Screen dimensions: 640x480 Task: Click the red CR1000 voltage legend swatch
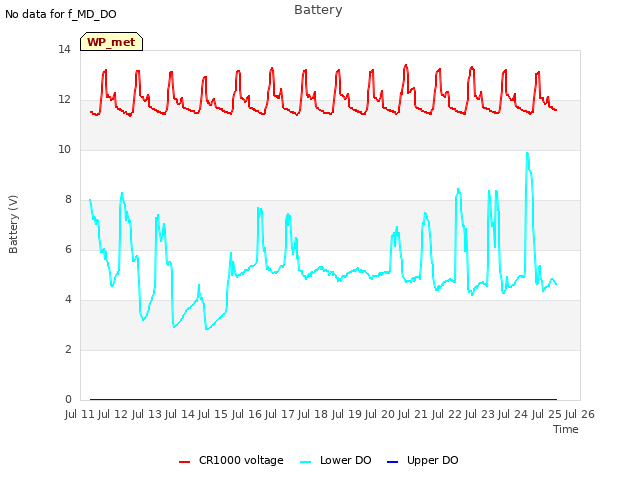184,462
